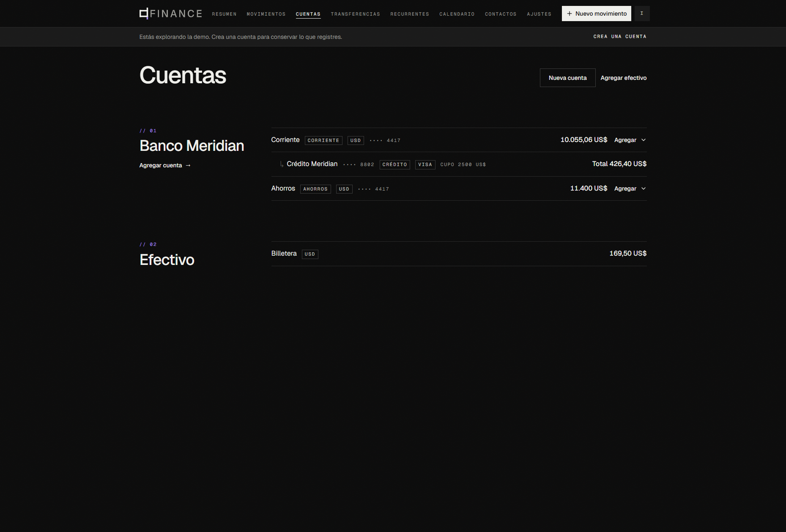Click the 169,50 US$ balance
The width and height of the screenshot is (786, 532).
[x=628, y=254]
